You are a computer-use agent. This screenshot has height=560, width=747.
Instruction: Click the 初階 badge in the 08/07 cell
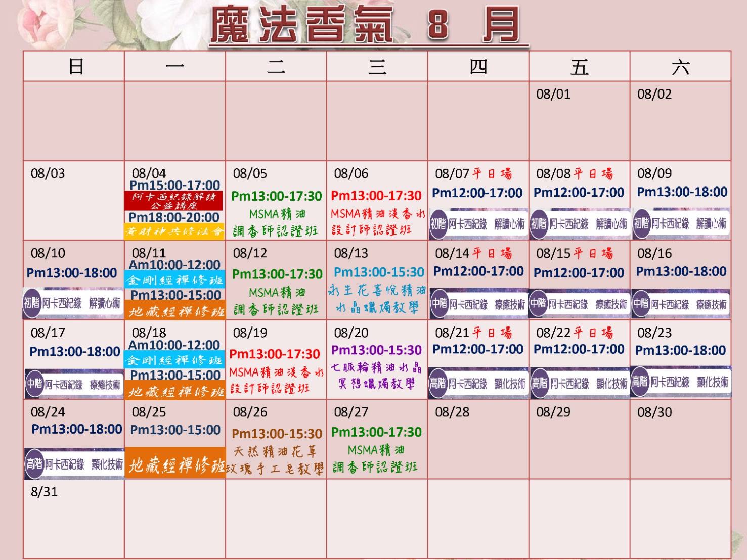coord(438,223)
